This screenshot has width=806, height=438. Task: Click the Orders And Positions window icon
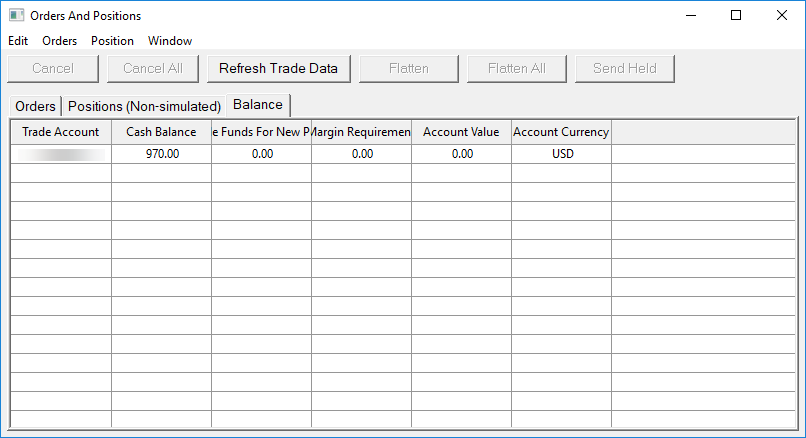pos(16,15)
